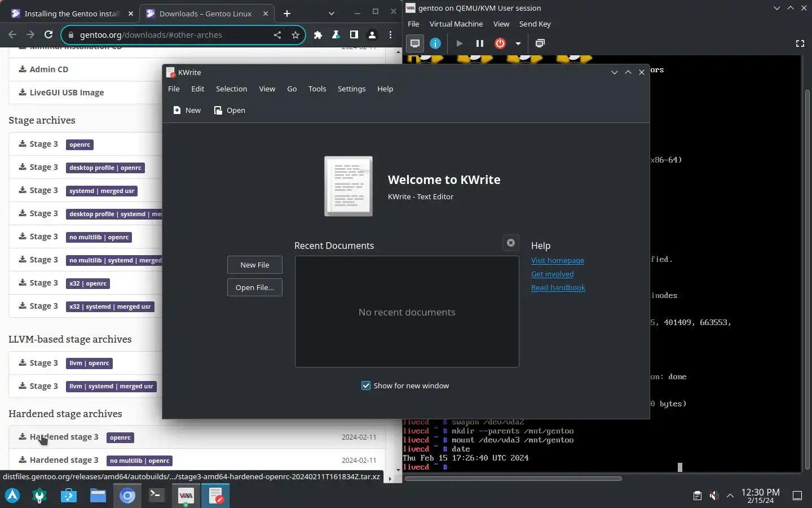Image resolution: width=812 pixels, height=508 pixels.
Task: Open the Selection menu in KWrite
Action: click(x=231, y=89)
